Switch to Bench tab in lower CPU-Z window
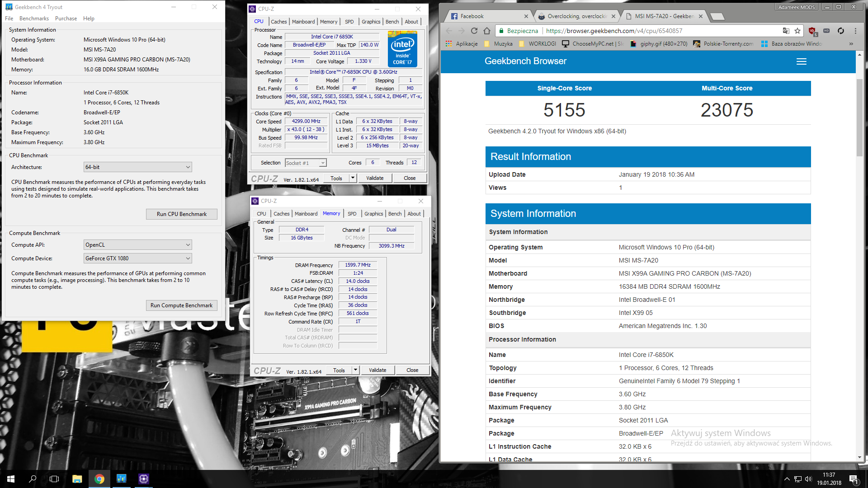The image size is (868, 488). click(395, 214)
